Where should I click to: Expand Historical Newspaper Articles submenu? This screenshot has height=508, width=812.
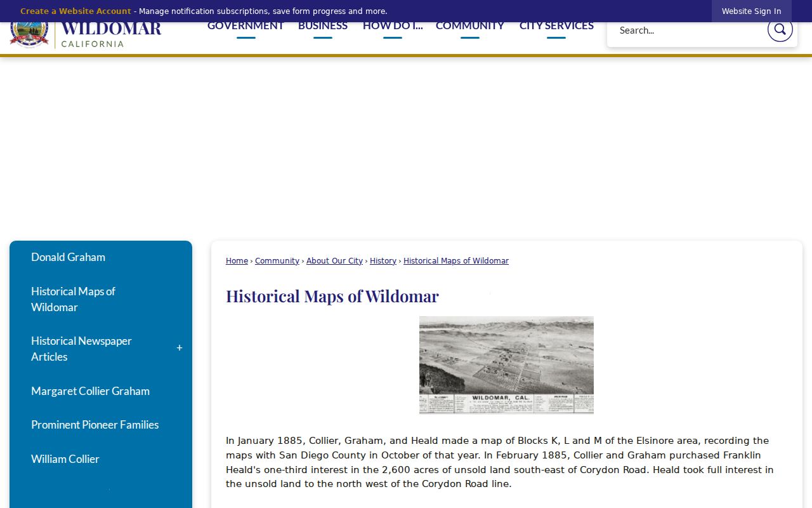point(180,348)
